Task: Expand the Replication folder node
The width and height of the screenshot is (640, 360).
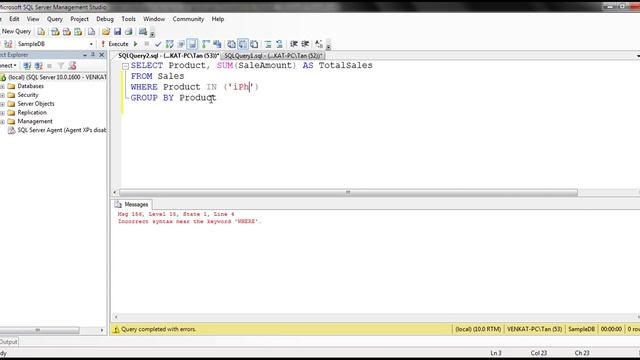Action: (x=2, y=113)
